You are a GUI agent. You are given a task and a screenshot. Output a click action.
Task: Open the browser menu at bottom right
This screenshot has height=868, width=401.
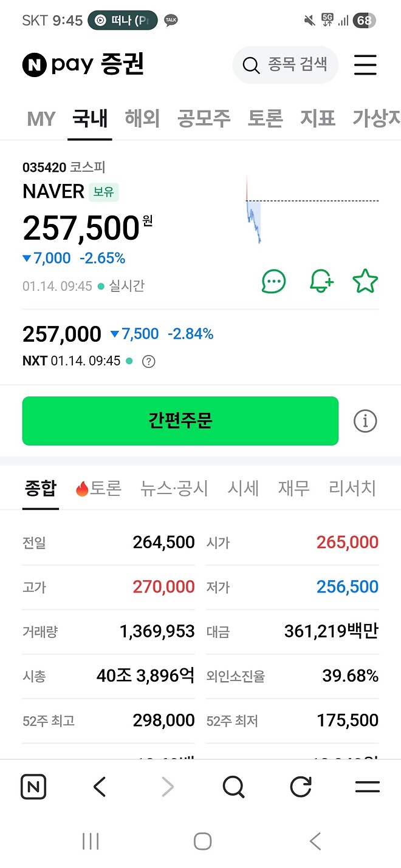367,787
